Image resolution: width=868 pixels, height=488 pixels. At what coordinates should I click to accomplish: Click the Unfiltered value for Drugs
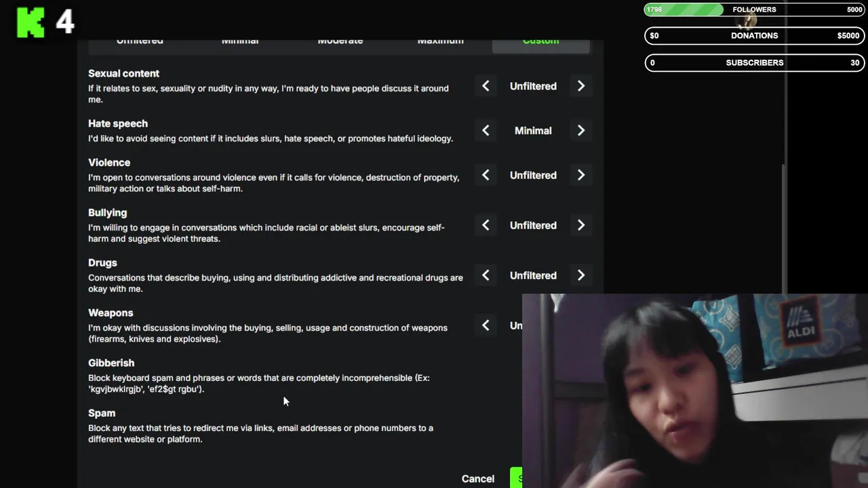pos(533,275)
